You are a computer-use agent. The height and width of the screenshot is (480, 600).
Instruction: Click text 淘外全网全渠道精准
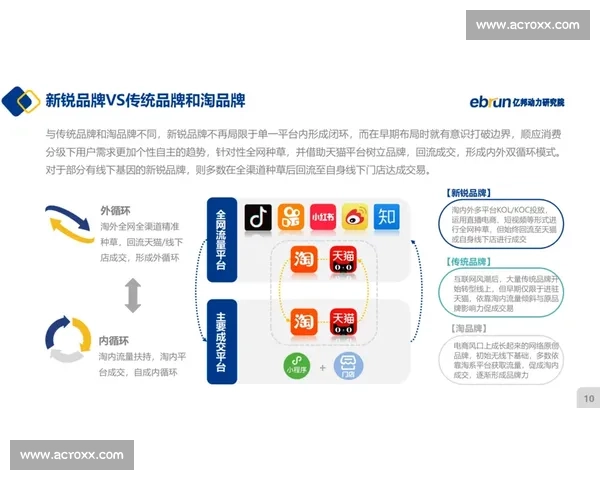click(x=140, y=227)
